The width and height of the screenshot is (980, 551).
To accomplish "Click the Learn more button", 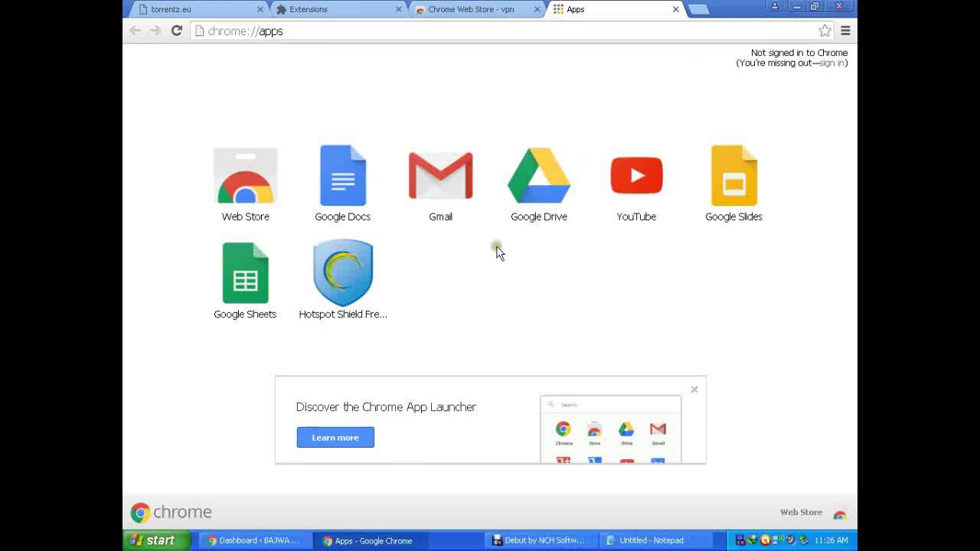I will (x=335, y=437).
